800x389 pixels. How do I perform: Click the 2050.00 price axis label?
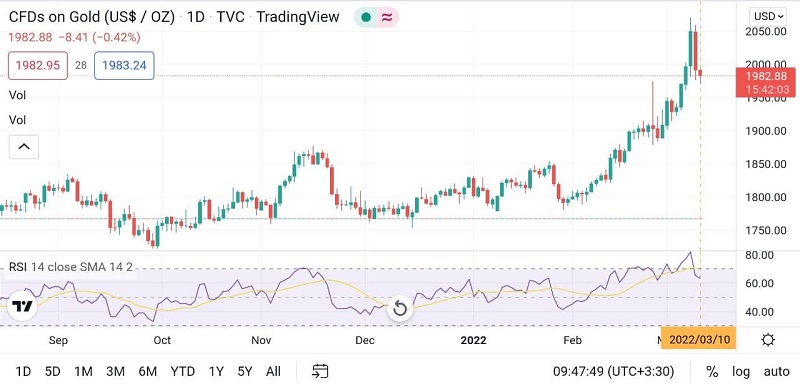click(x=765, y=32)
